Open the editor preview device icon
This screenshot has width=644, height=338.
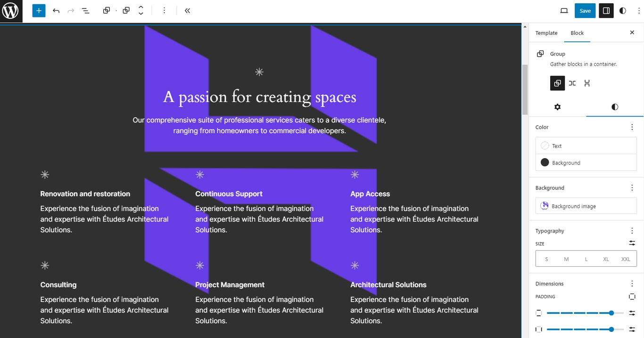point(564,10)
